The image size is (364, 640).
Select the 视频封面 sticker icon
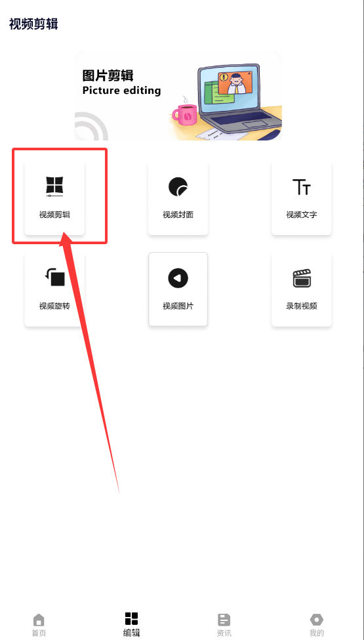click(x=178, y=187)
